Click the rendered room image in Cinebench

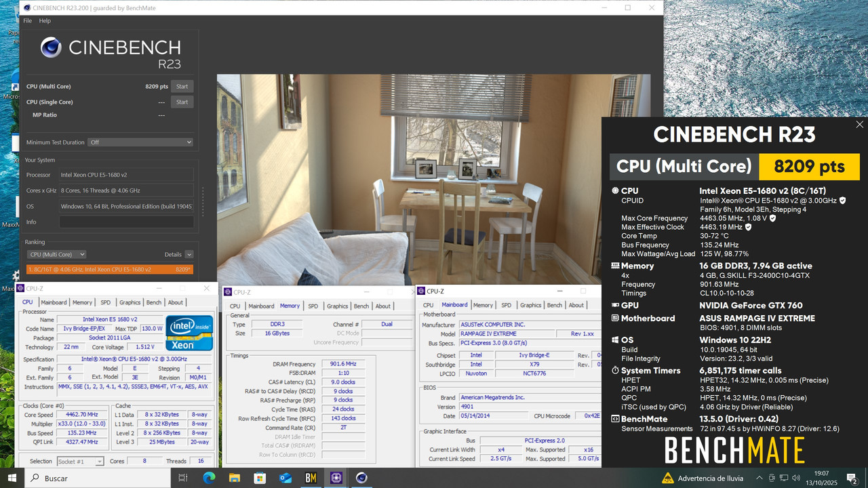point(433,180)
